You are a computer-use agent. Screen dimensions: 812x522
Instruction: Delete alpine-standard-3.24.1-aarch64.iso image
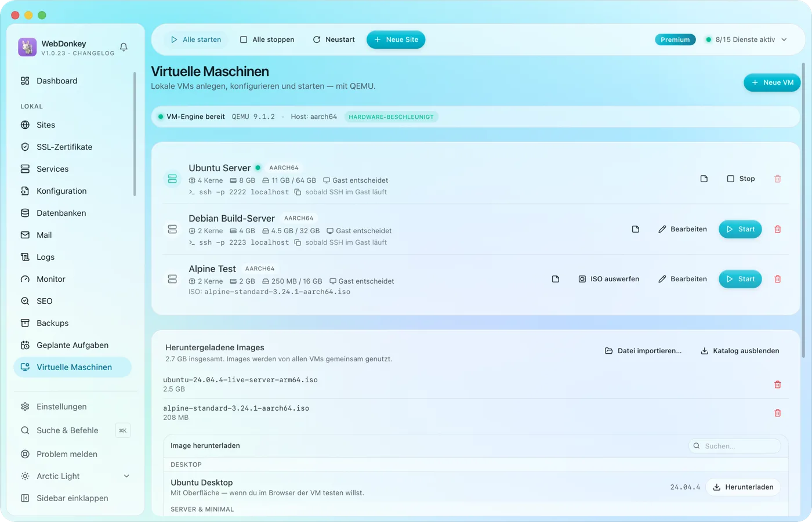click(778, 413)
